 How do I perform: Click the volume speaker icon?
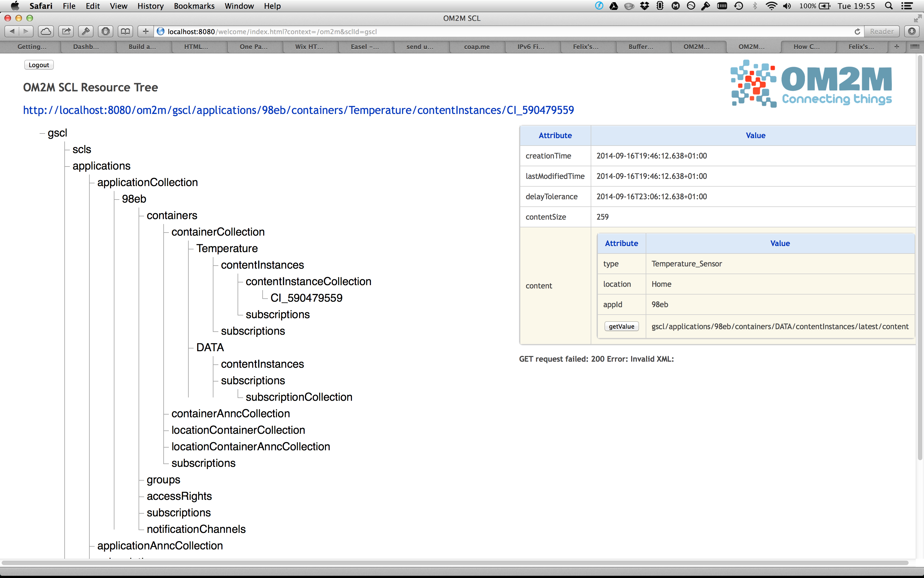click(x=787, y=6)
